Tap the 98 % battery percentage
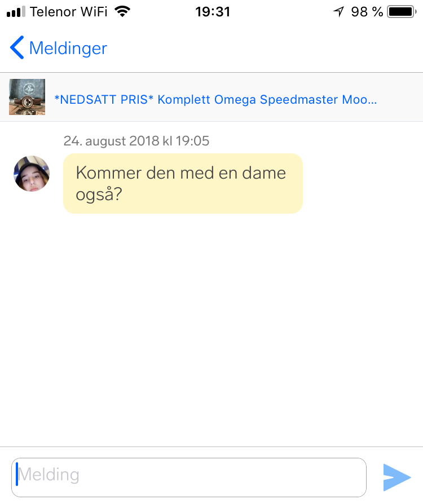The width and height of the screenshot is (423, 504). [367, 11]
